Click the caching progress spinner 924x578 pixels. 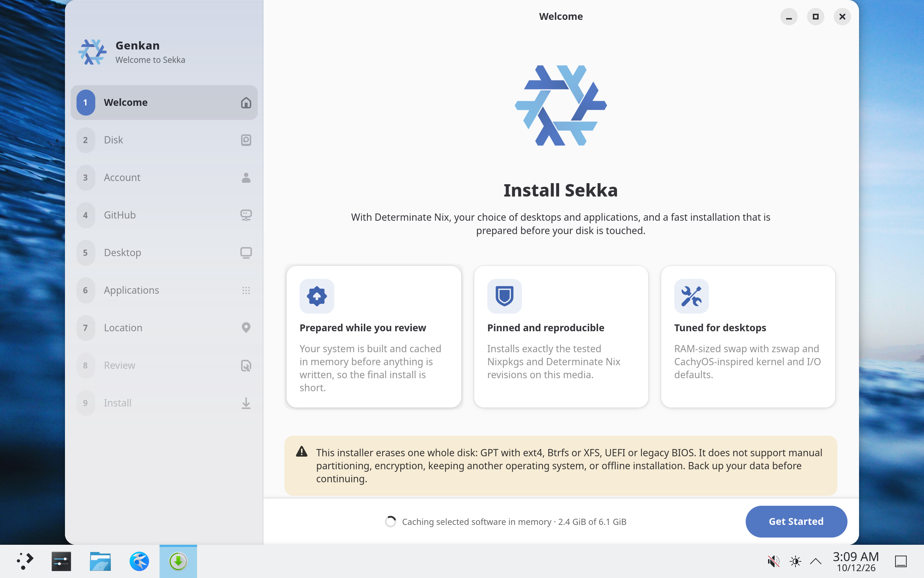coord(390,521)
